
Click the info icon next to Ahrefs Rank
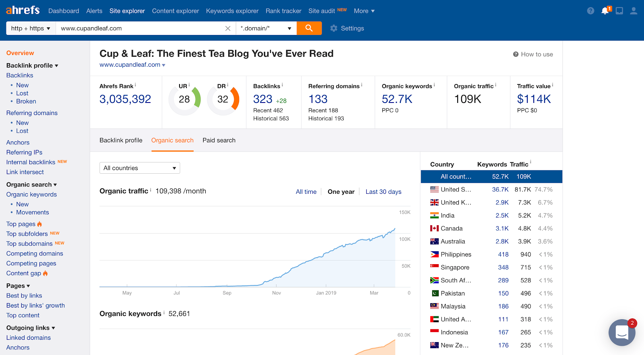[x=135, y=85]
